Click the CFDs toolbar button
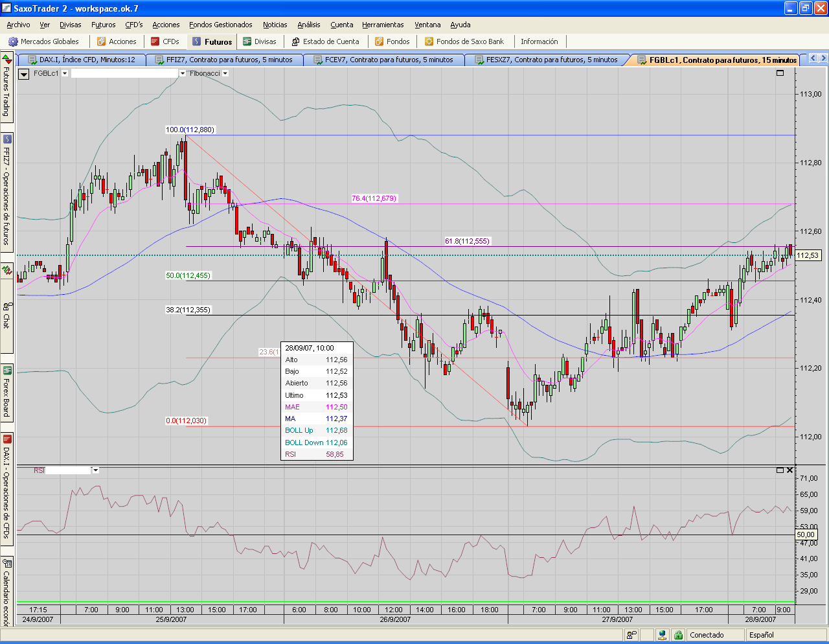 [x=165, y=41]
